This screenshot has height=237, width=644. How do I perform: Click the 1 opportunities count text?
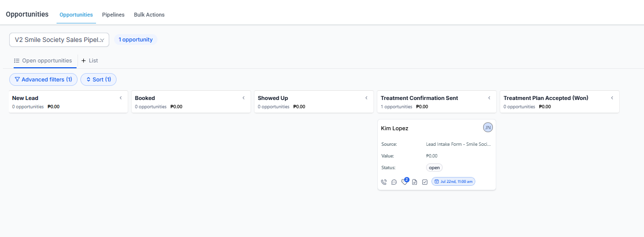396,106
